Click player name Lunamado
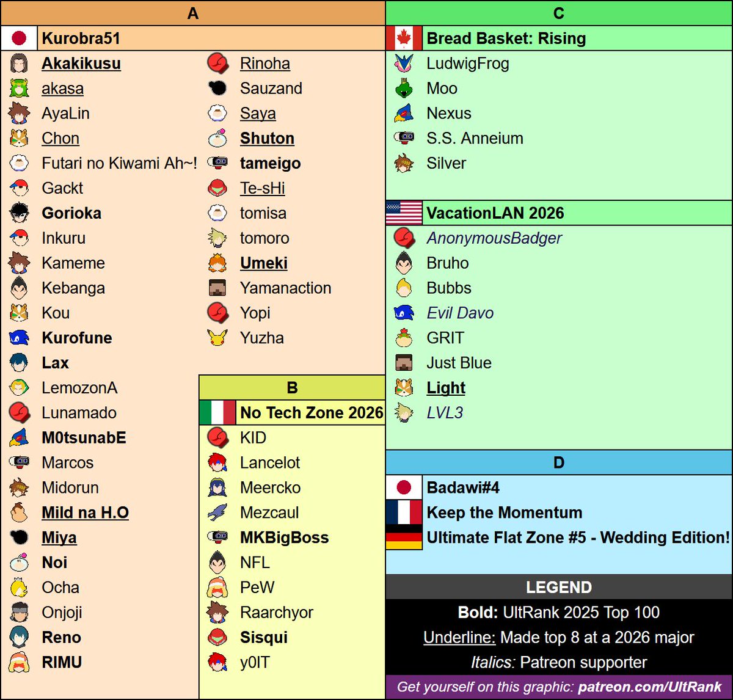733x700 pixels. coord(79,412)
